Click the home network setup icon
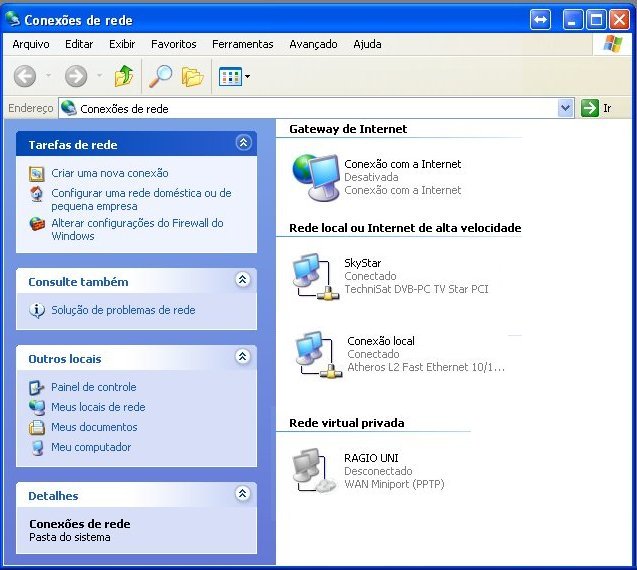Screen dimensions: 637x570 [37, 194]
